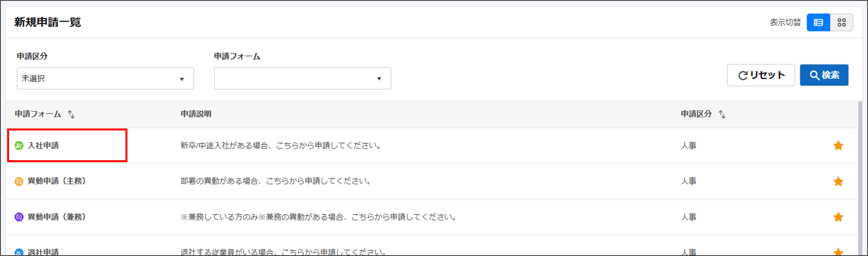Click the 検索 search button
Screen dimensions: 868x256
coord(824,75)
